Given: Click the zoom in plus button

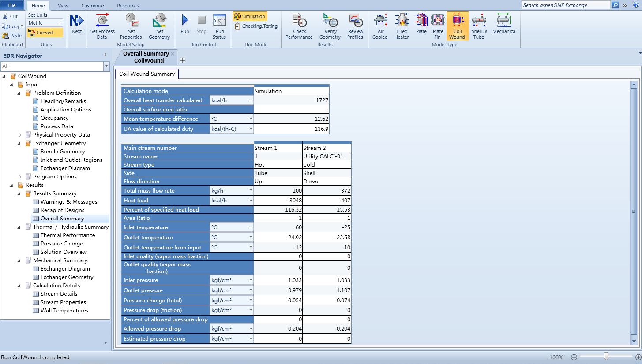Looking at the screenshot, I should pyautogui.click(x=638, y=357).
